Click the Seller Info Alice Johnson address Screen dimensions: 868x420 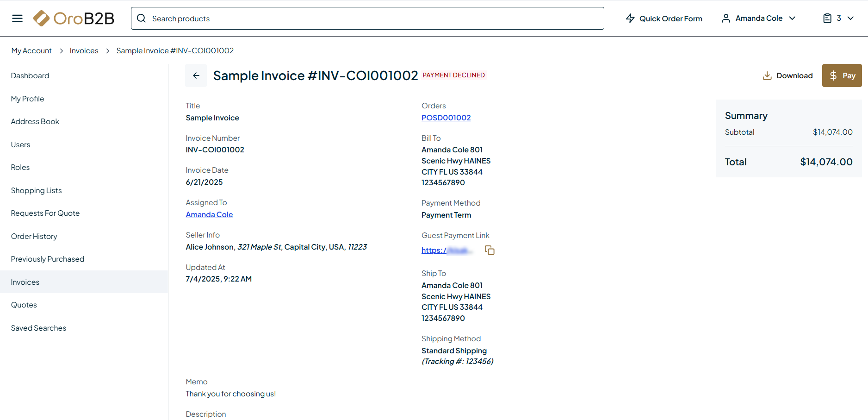point(276,247)
